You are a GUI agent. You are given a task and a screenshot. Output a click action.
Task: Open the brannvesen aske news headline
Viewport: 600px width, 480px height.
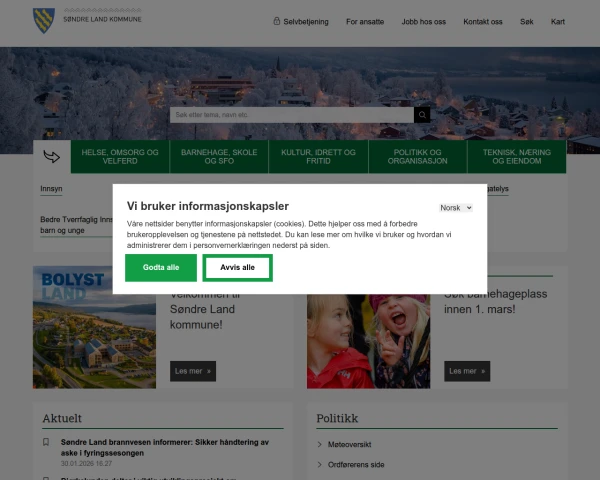pos(165,447)
